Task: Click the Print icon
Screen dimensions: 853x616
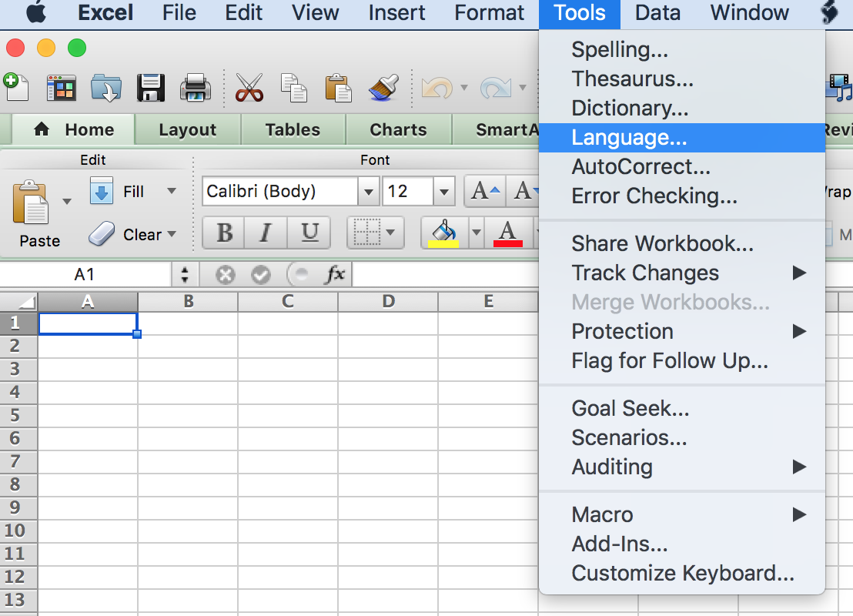Action: coord(196,88)
